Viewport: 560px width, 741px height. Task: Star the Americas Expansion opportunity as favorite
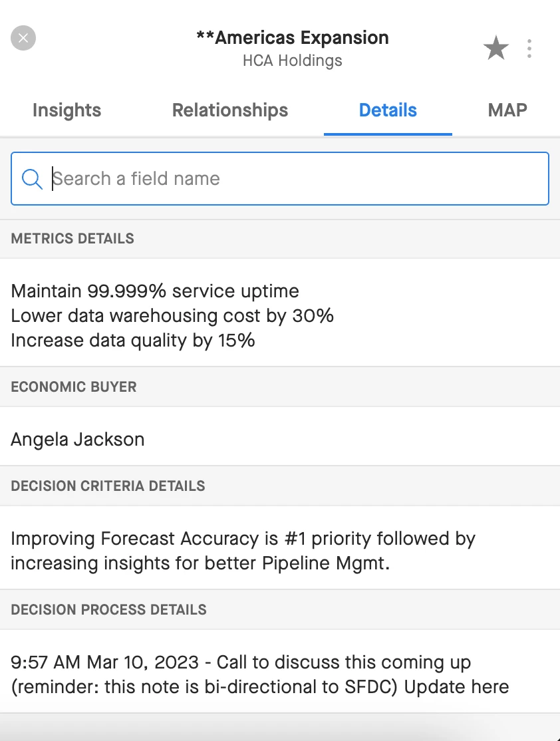tap(495, 49)
